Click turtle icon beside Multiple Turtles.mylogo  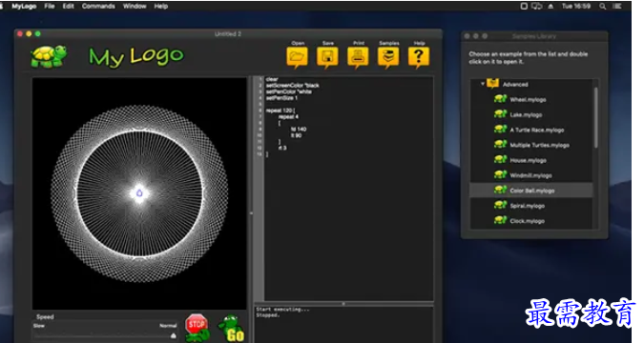point(500,145)
